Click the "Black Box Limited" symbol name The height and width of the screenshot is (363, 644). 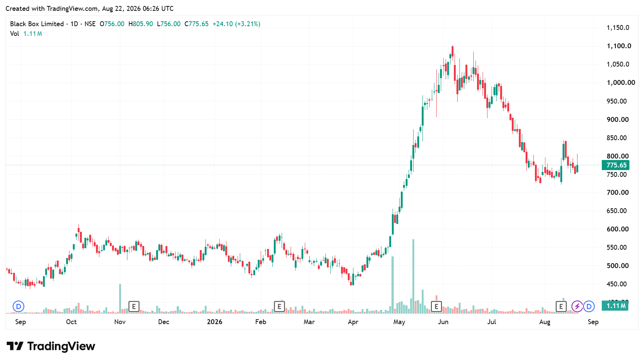pyautogui.click(x=37, y=24)
